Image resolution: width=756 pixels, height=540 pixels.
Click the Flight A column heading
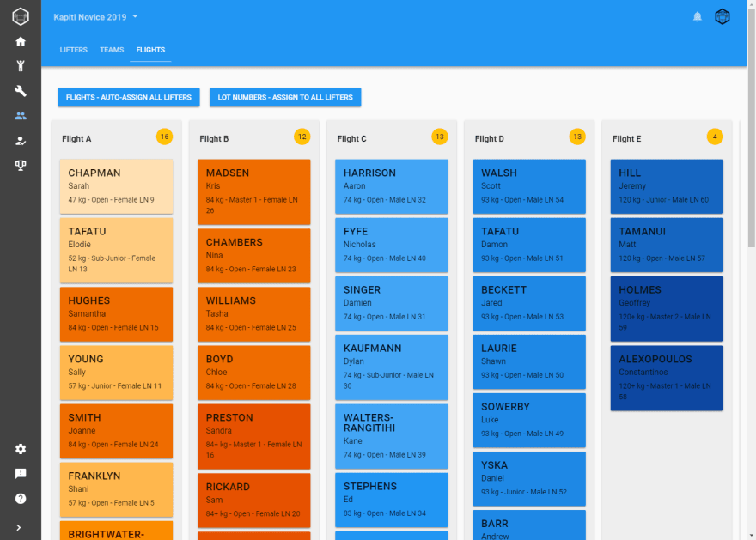(76, 139)
